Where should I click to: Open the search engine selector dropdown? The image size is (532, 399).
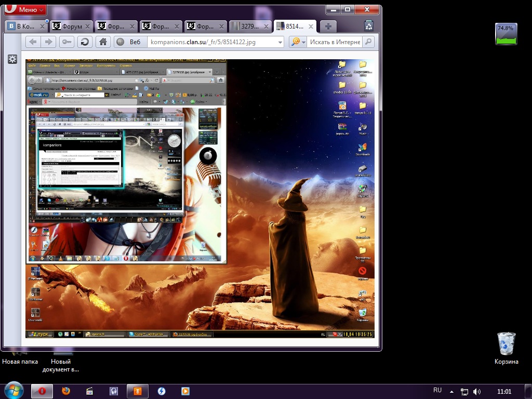tap(298, 42)
